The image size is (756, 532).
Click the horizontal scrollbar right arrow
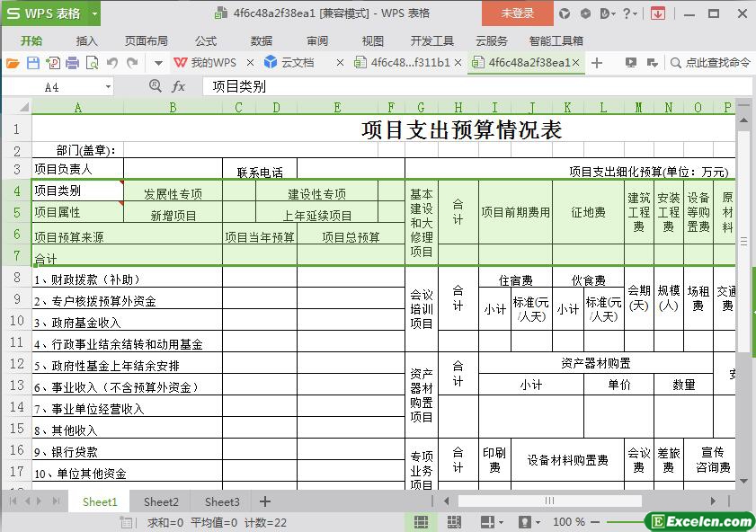coord(714,501)
